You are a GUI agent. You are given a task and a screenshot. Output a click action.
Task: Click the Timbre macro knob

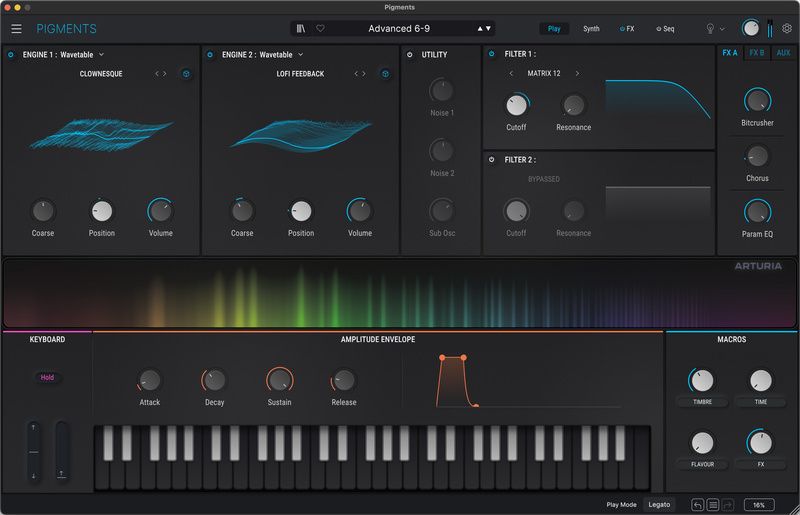pos(702,380)
